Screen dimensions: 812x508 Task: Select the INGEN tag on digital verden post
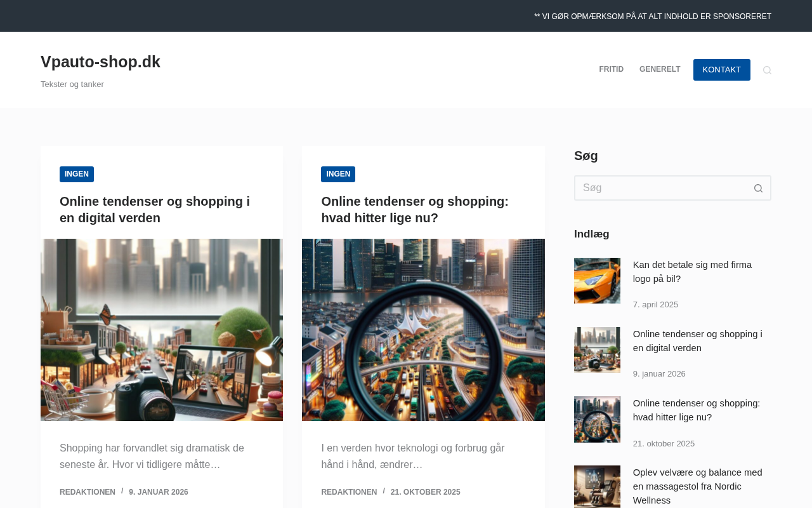77,174
